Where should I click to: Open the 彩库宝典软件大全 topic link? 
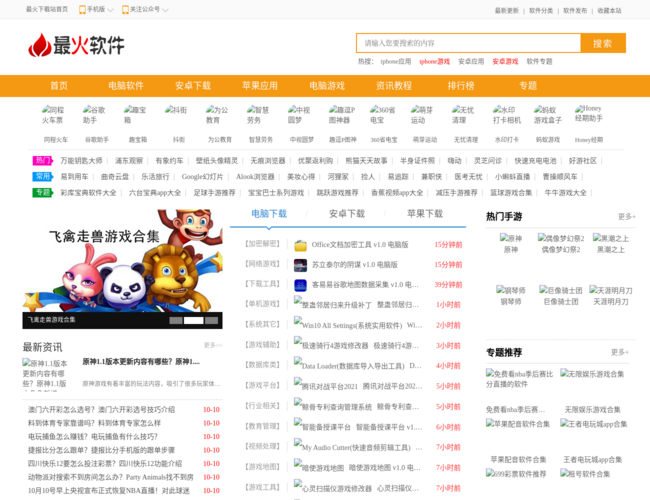(88, 193)
